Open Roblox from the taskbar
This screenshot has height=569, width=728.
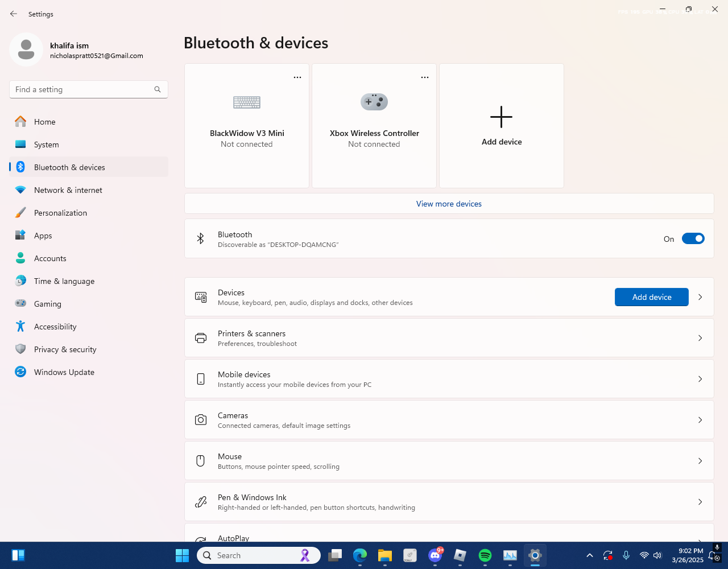[x=460, y=555]
